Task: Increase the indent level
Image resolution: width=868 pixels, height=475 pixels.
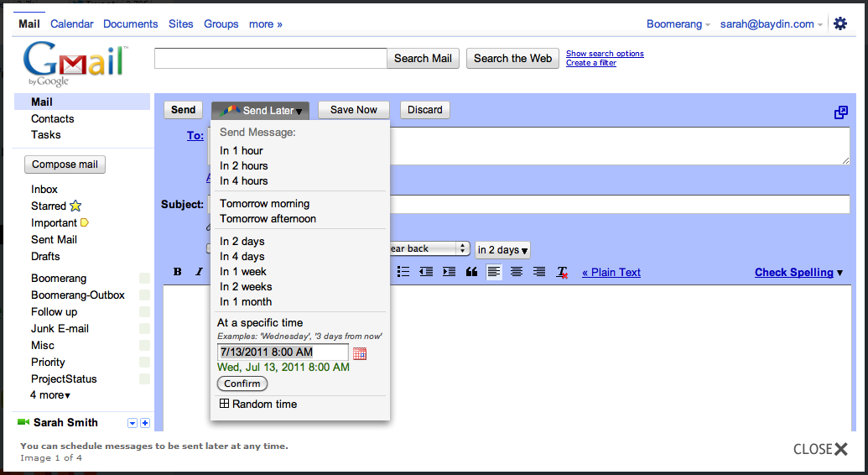Action: click(449, 272)
